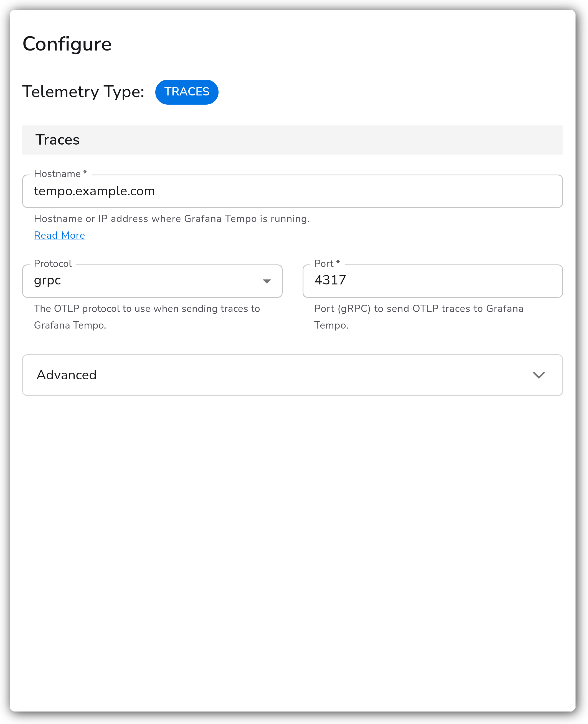Click the Hostname input field
Viewport: 588px width, 724px height.
(x=292, y=191)
